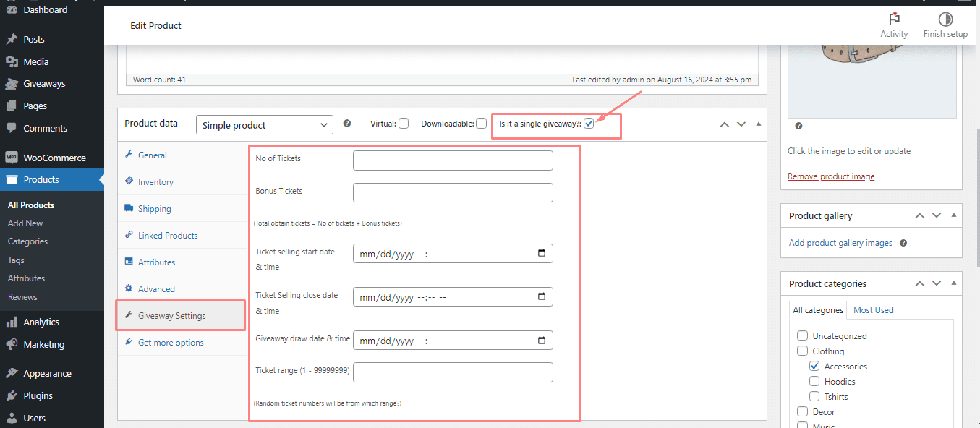
Task: Click the Products box icon
Action: [x=12, y=179]
